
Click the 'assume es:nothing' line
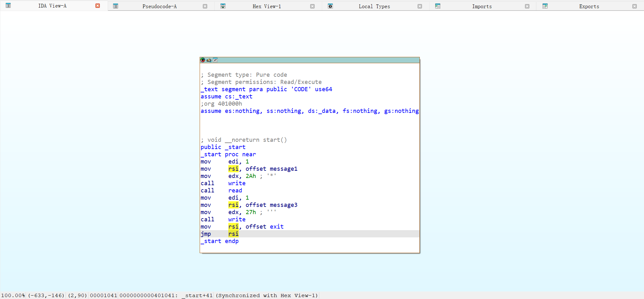pyautogui.click(x=310, y=111)
